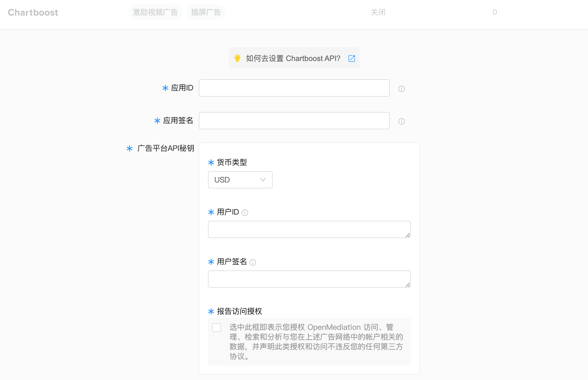The height and width of the screenshot is (380, 588).
Task: Focus the 应用签名 input field
Action: coord(294,121)
